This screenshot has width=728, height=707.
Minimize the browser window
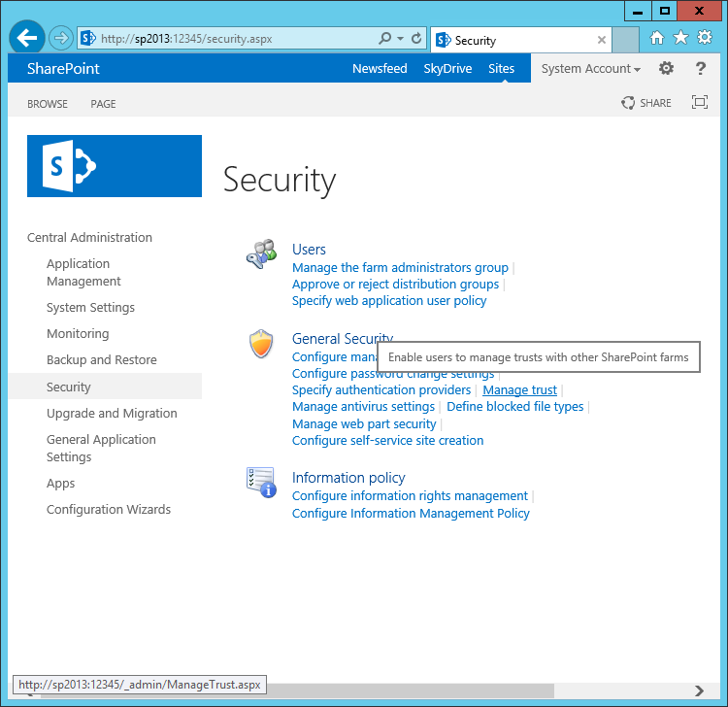click(638, 11)
